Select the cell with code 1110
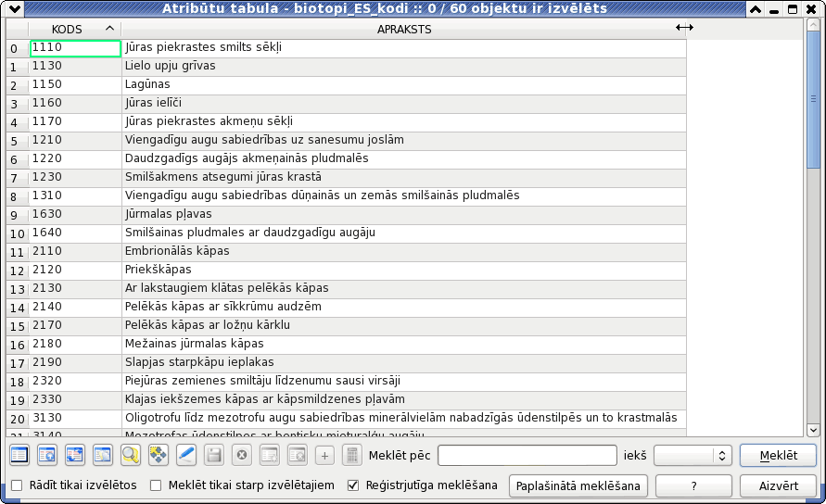The height and width of the screenshot is (504, 826). 75,48
